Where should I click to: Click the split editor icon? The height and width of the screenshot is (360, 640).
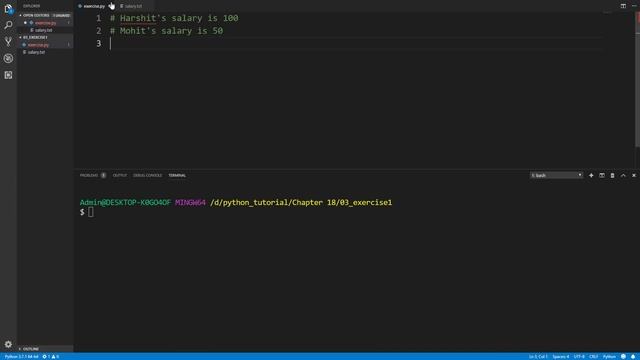coord(623,6)
